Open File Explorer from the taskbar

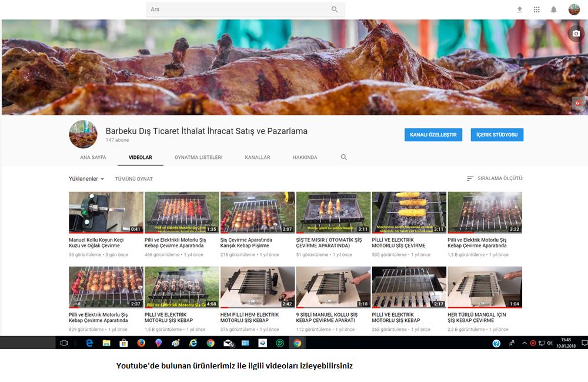coord(106,343)
